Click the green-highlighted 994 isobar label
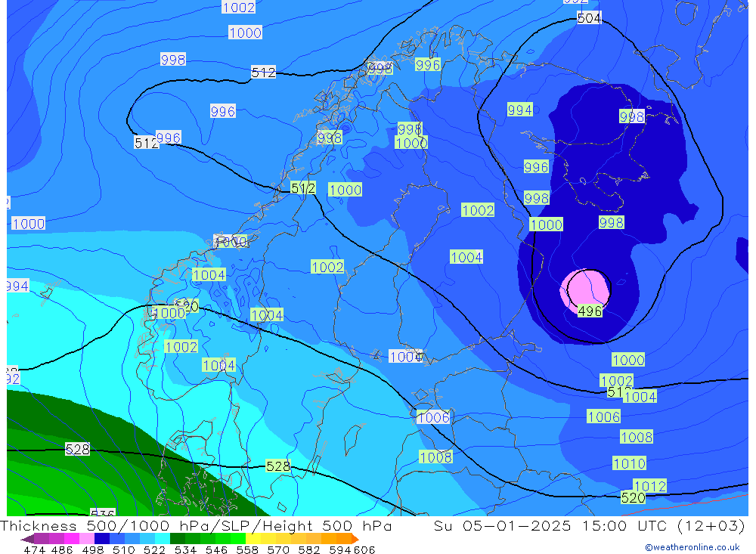 [x=519, y=110]
